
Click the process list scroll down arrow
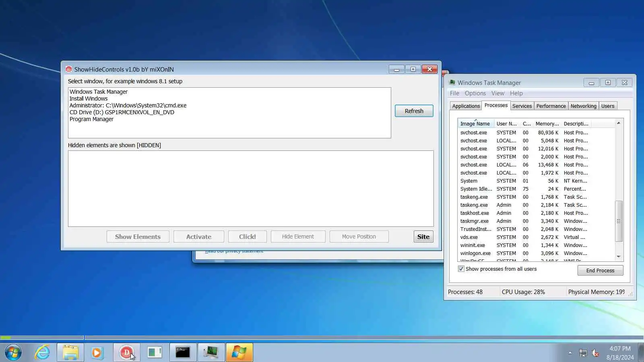pos(619,257)
